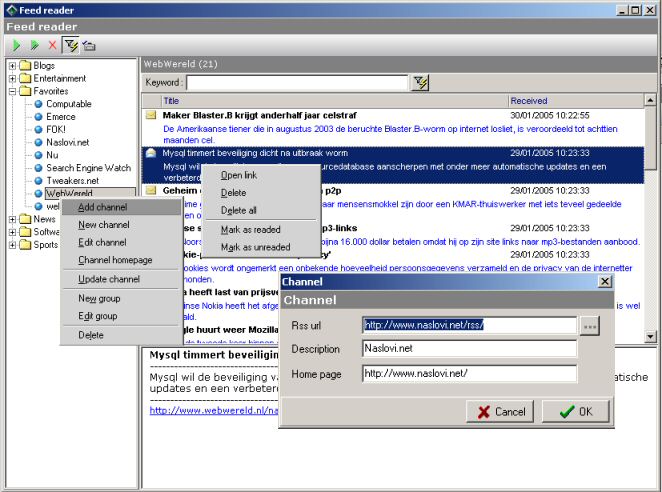Close the Channel dialog
This screenshot has height=492, width=662.
coord(605,281)
